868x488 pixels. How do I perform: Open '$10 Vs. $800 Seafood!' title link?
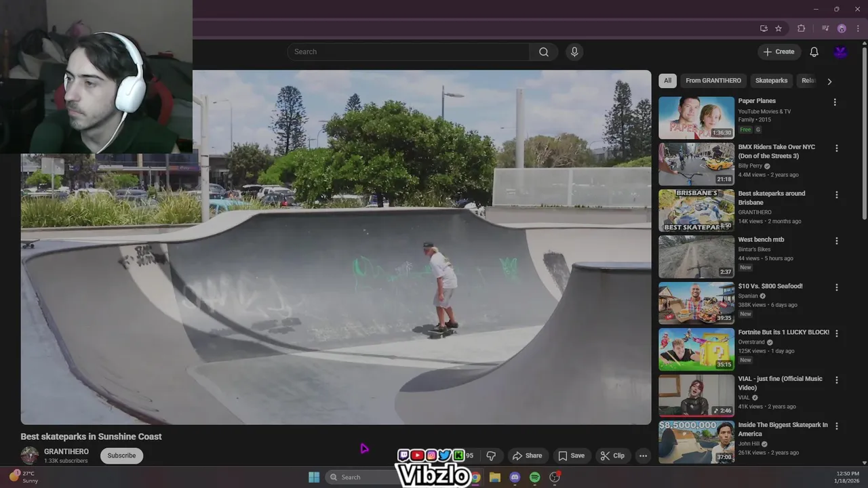pyautogui.click(x=770, y=286)
